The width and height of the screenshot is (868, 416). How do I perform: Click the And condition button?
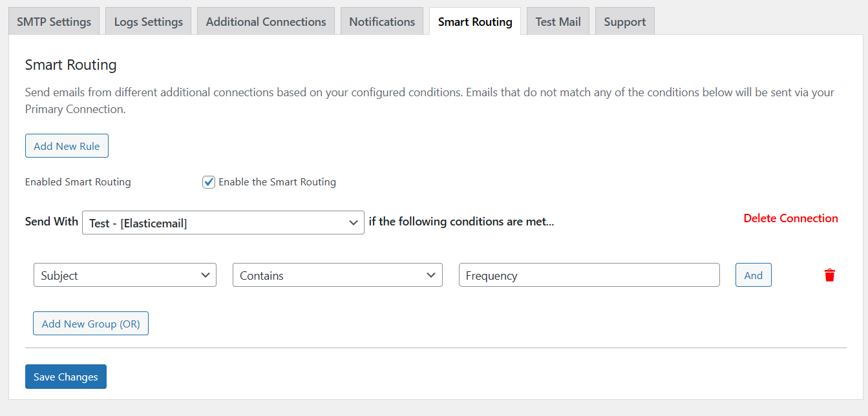(753, 275)
